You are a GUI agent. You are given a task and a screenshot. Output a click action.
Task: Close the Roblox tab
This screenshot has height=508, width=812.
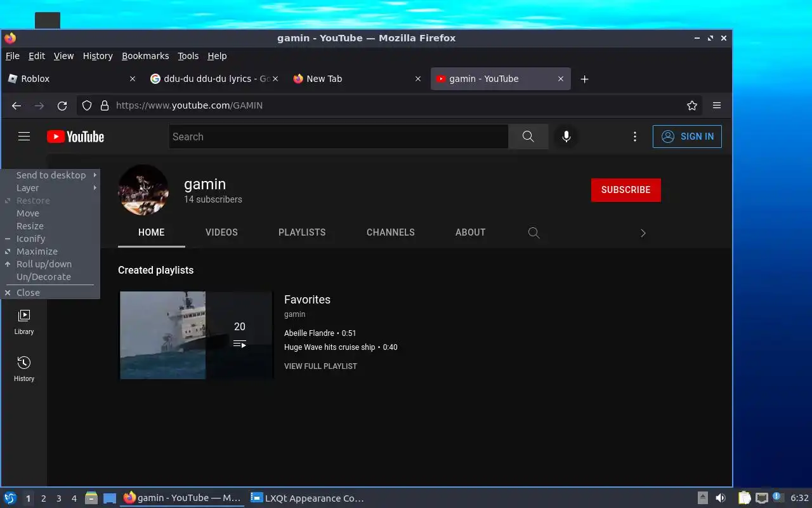pyautogui.click(x=133, y=79)
